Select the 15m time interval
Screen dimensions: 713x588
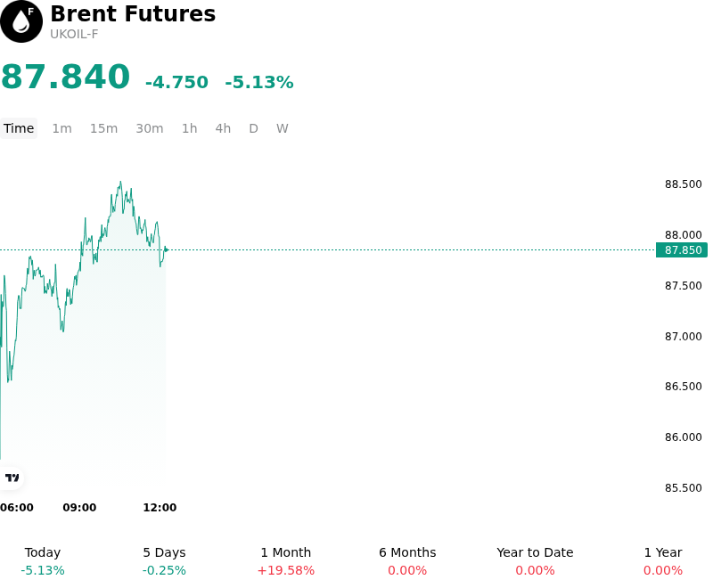[x=103, y=128]
